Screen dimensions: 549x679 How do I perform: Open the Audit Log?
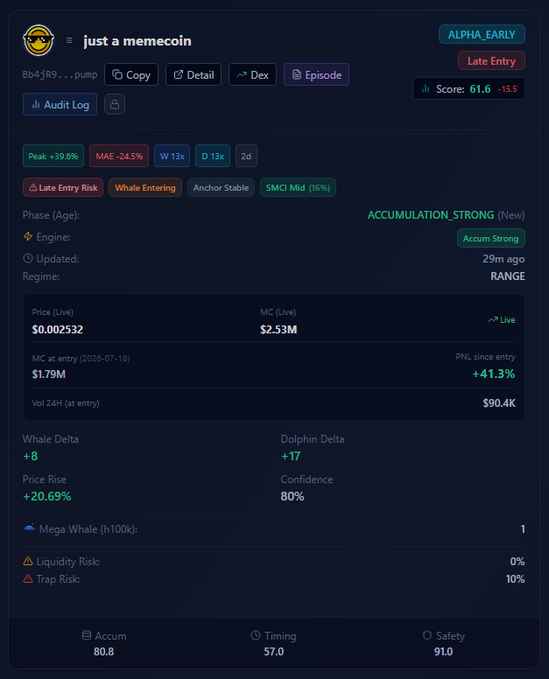(60, 104)
